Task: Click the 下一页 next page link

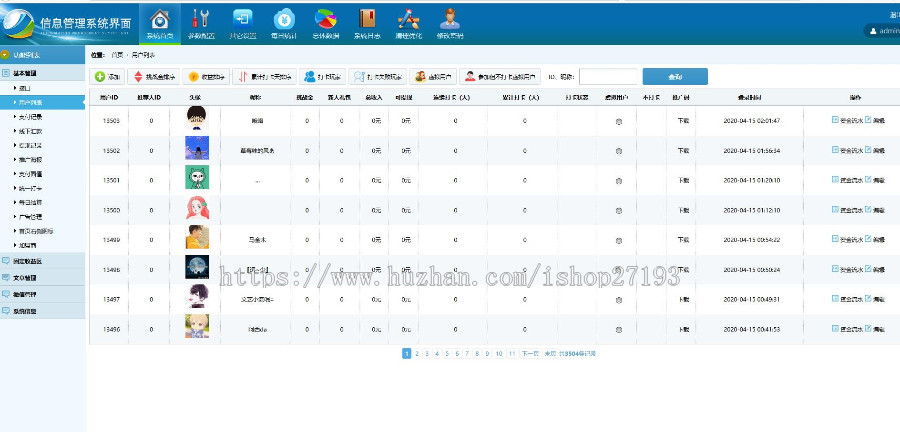Action: (x=530, y=354)
